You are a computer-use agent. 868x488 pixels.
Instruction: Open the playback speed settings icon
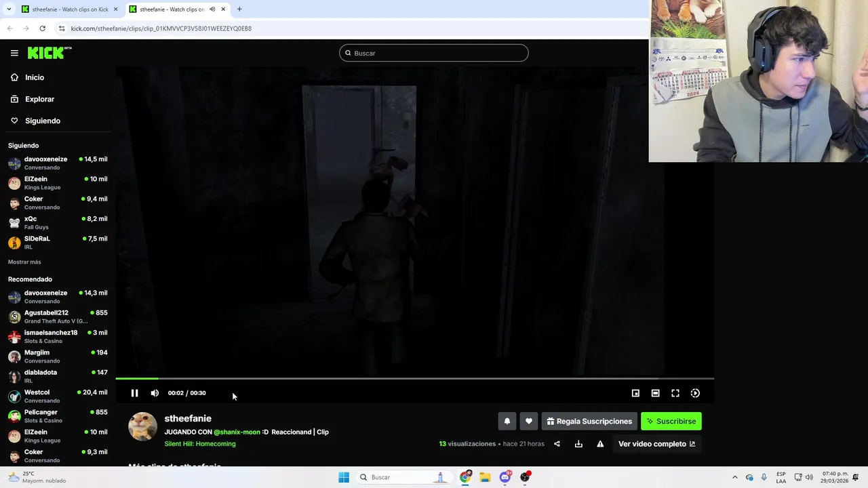695,393
